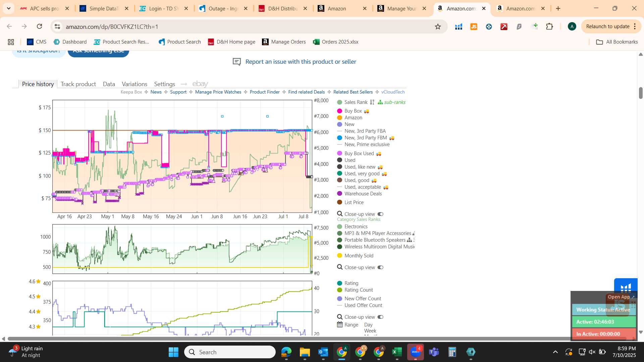The image size is (644, 362).
Task: Open Orders 2025.xlsx bookmark
Action: coord(336,42)
